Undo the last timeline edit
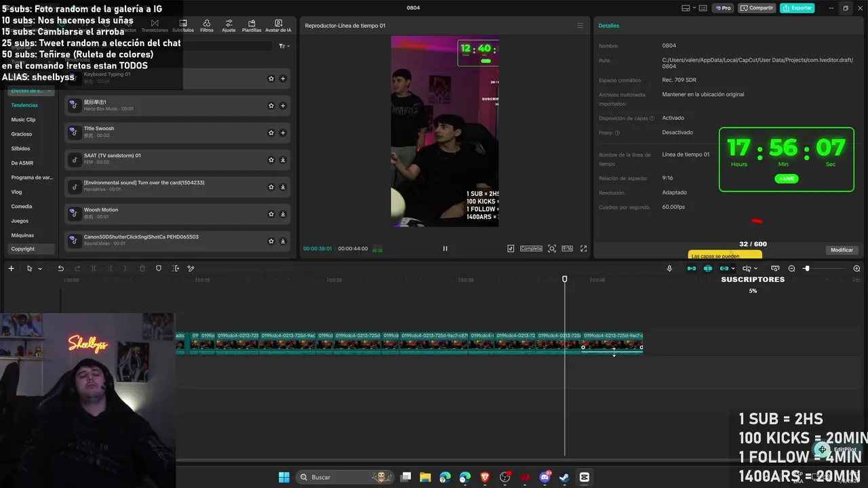868x488 pixels. pyautogui.click(x=60, y=268)
